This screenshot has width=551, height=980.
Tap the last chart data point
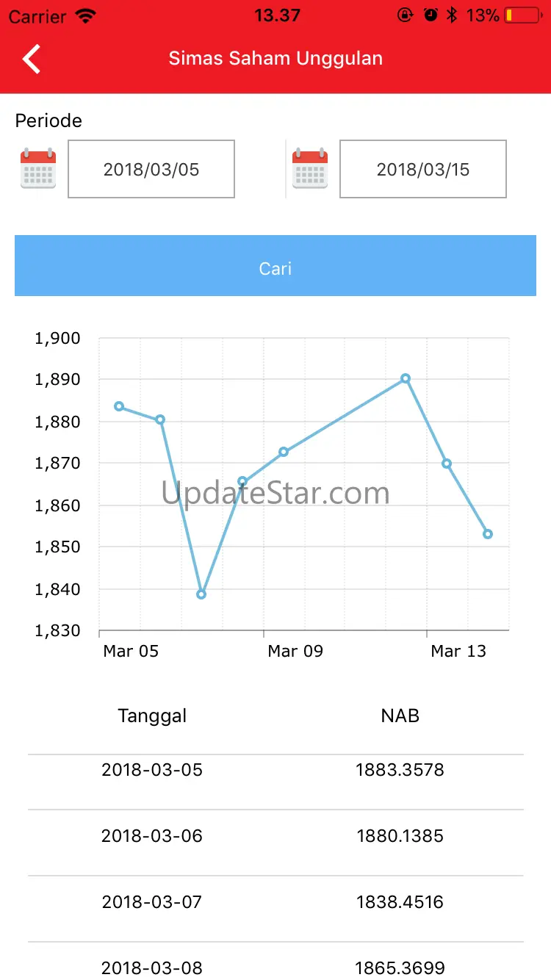[488, 534]
